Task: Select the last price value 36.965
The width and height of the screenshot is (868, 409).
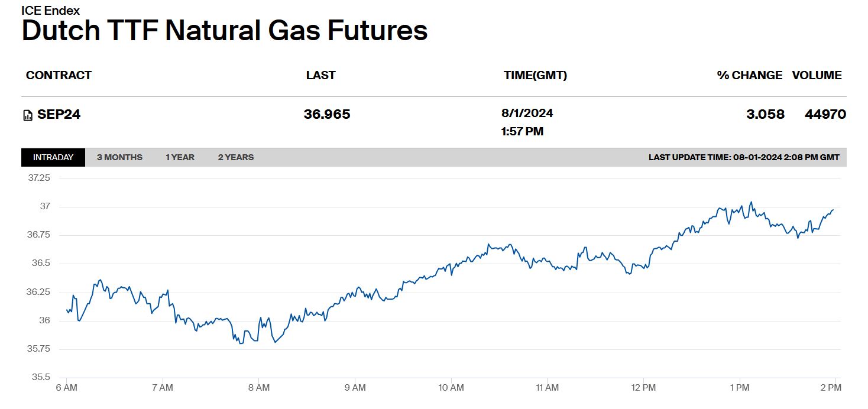Action: (x=326, y=115)
